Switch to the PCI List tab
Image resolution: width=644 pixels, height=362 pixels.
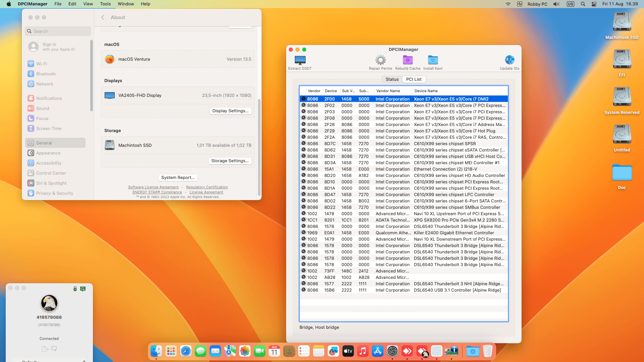click(414, 79)
